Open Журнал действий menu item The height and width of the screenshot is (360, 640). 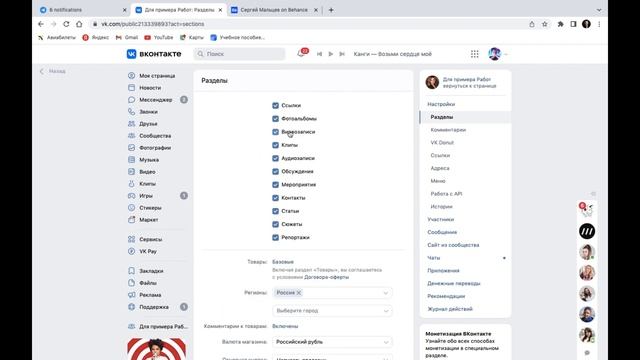(x=450, y=309)
